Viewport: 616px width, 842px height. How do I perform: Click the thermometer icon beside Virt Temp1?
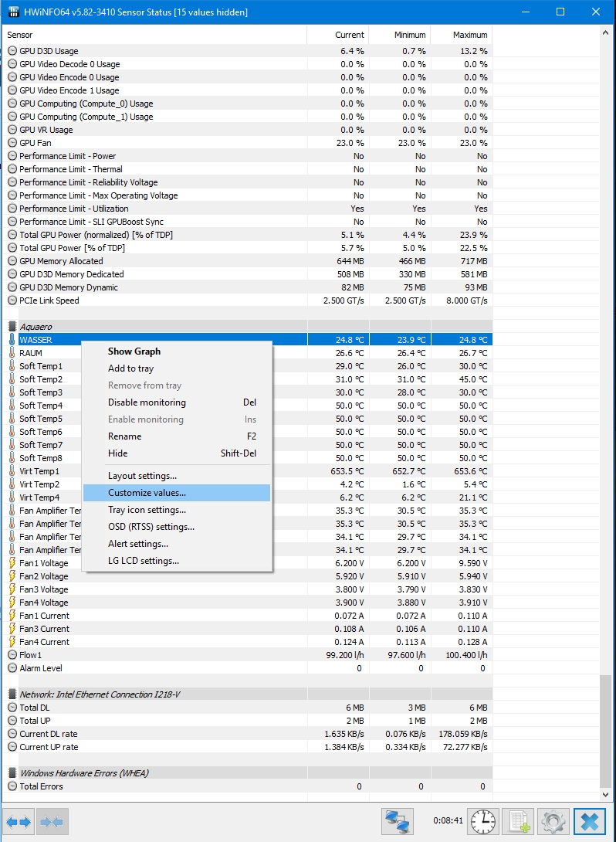click(x=12, y=471)
